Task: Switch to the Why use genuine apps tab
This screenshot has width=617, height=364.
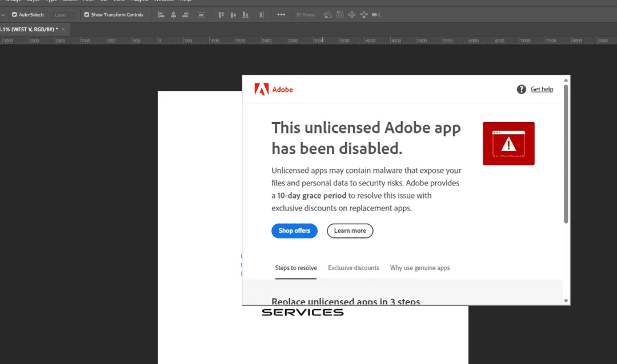Action: [420, 268]
